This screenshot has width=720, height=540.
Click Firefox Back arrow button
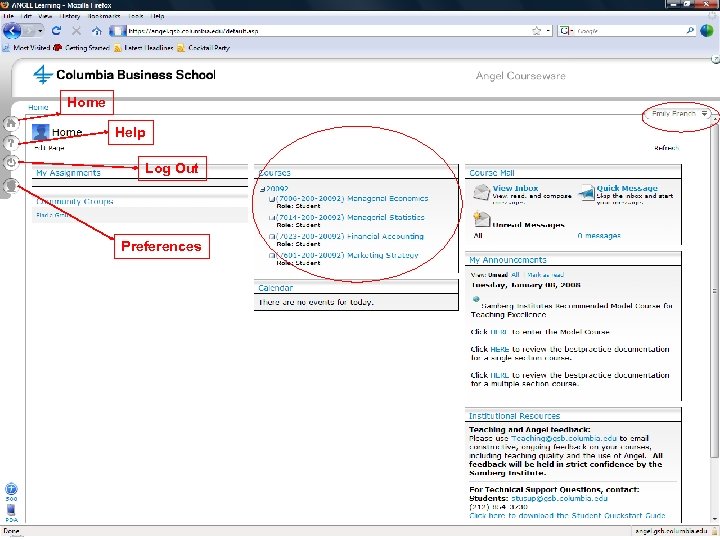coord(12,31)
